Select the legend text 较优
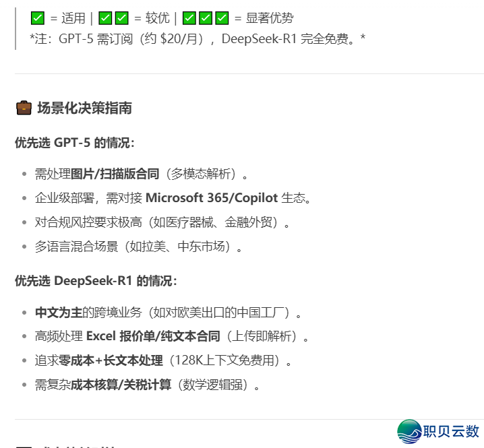This screenshot has height=448, width=484. (158, 18)
